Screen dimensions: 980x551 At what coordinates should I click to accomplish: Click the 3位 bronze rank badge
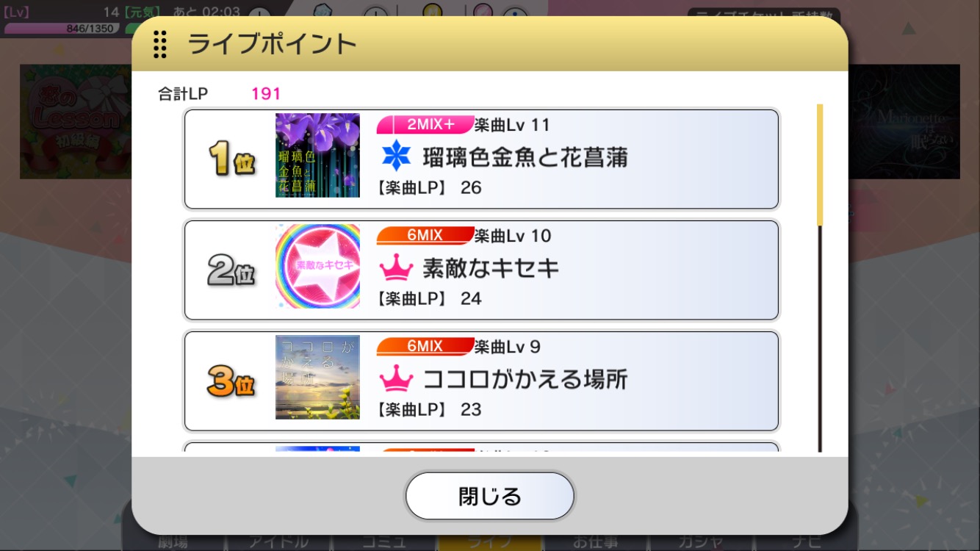click(x=231, y=381)
